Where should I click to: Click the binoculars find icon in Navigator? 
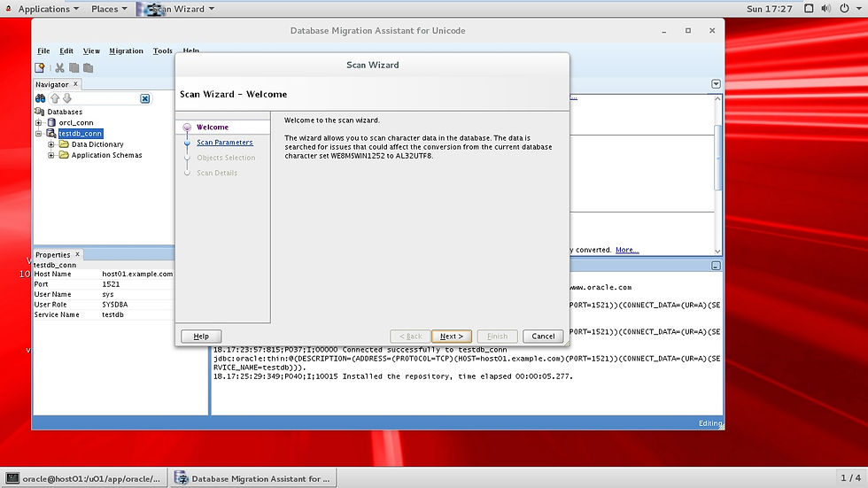[x=41, y=98]
